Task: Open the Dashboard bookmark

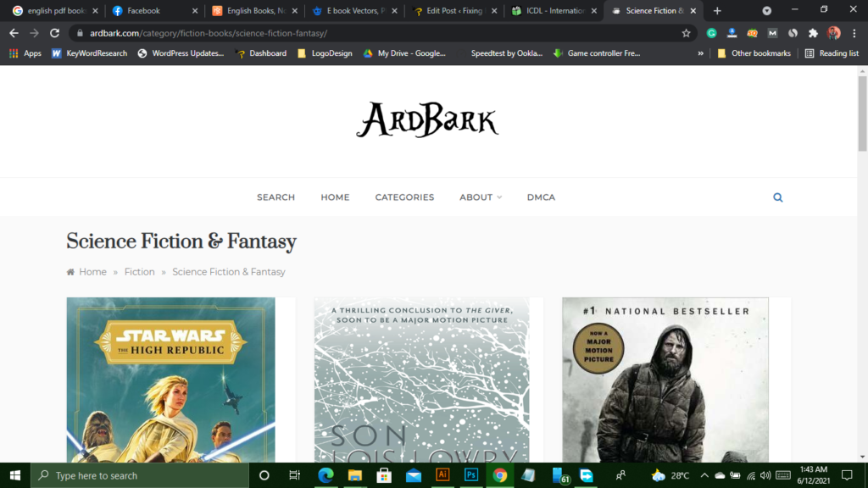Action: 261,53
